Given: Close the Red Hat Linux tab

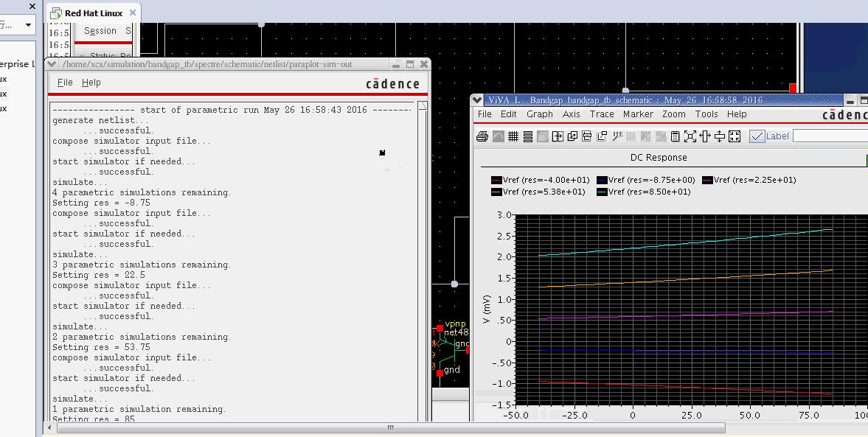Looking at the screenshot, I should (x=133, y=13).
